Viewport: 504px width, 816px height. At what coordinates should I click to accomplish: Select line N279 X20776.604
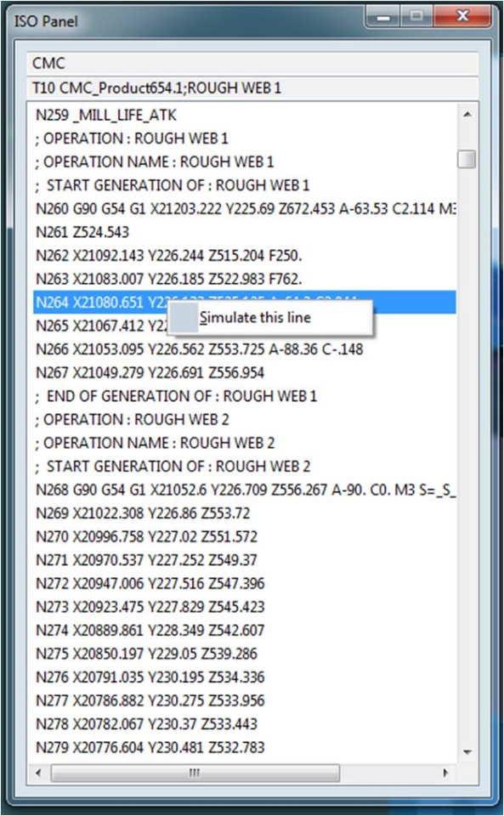click(x=245, y=747)
